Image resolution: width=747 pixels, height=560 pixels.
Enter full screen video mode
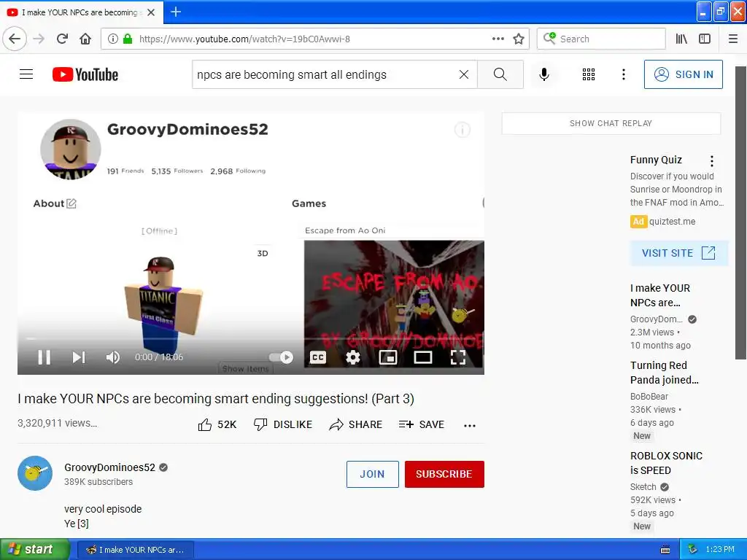(x=458, y=357)
